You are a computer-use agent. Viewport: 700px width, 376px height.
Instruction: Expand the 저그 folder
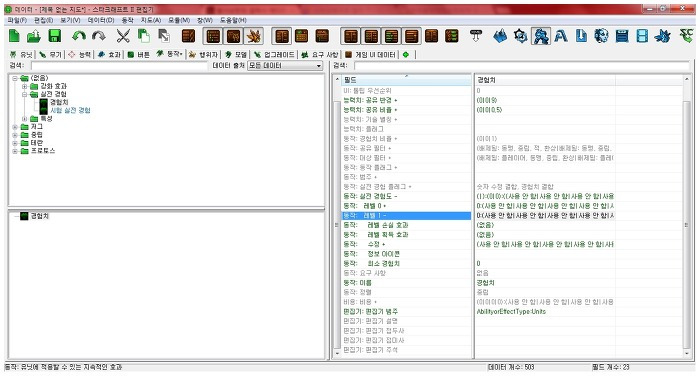[15, 127]
